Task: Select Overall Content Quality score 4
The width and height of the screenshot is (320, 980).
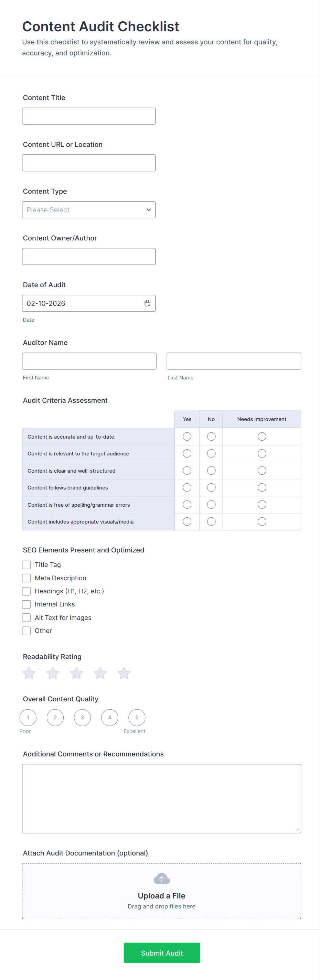Action: (x=109, y=718)
